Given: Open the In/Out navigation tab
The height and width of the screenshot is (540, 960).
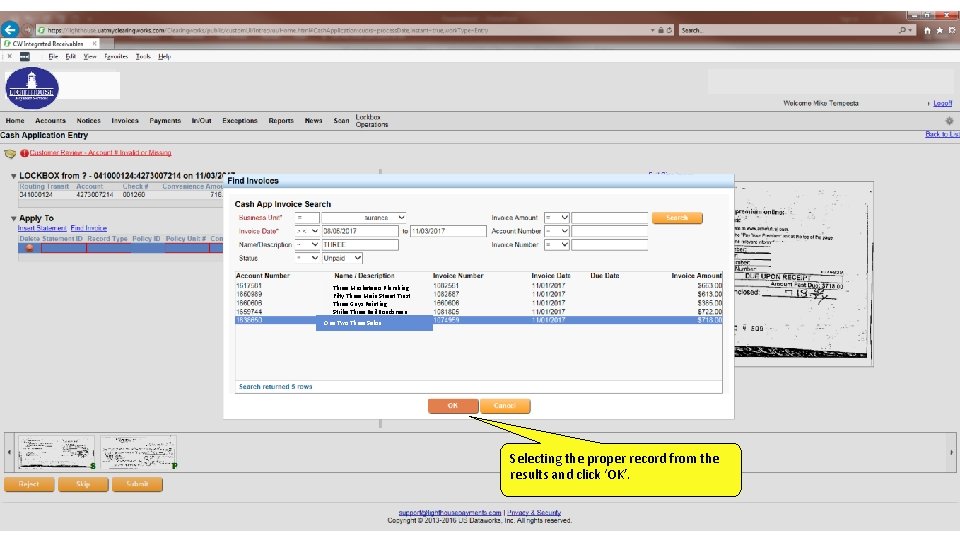Looking at the screenshot, I should point(201,121).
